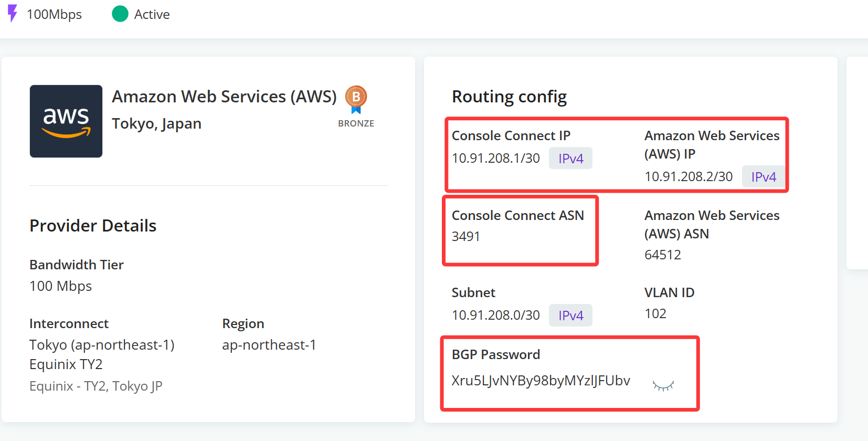Click the Equinix - TY2, Tokyo JP address
The width and height of the screenshot is (868, 441).
pyautogui.click(x=96, y=386)
